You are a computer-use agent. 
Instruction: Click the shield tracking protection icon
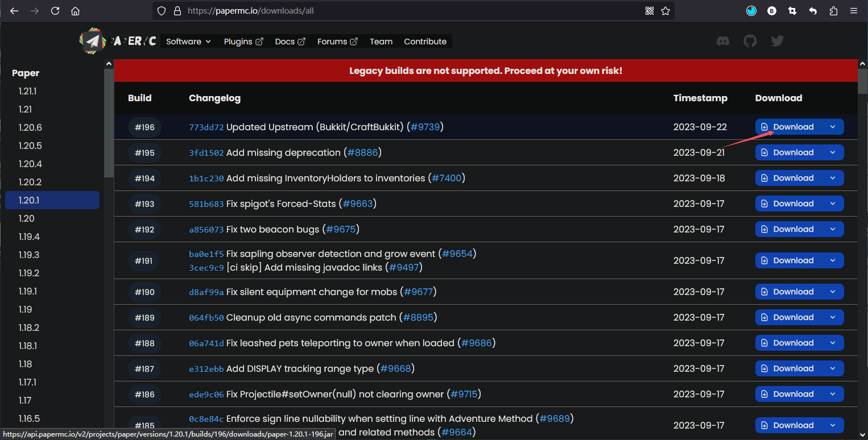(162, 11)
